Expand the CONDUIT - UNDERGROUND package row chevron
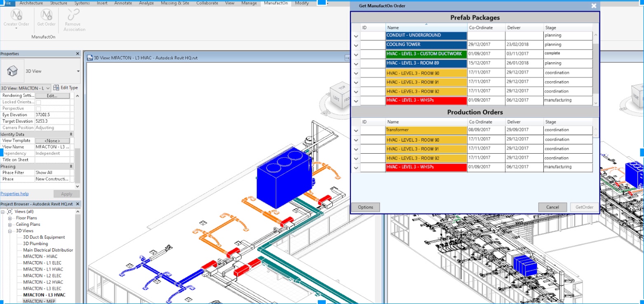This screenshot has width=644, height=304. pos(356,36)
